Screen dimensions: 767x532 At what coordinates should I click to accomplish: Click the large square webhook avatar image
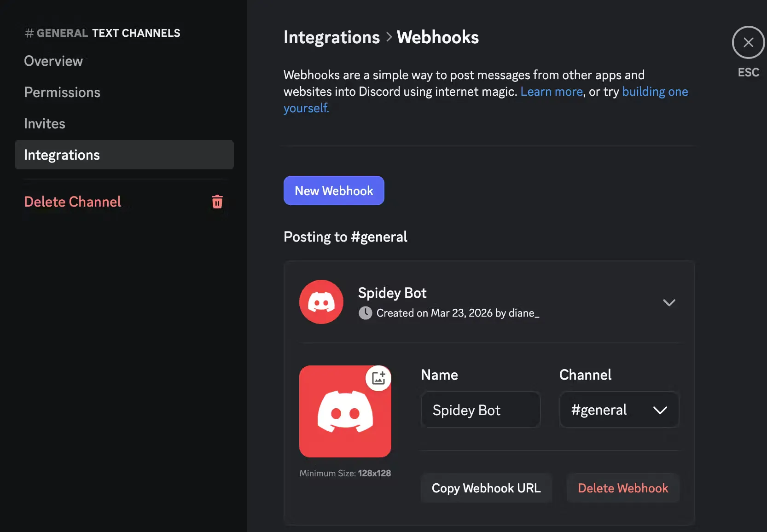point(345,411)
